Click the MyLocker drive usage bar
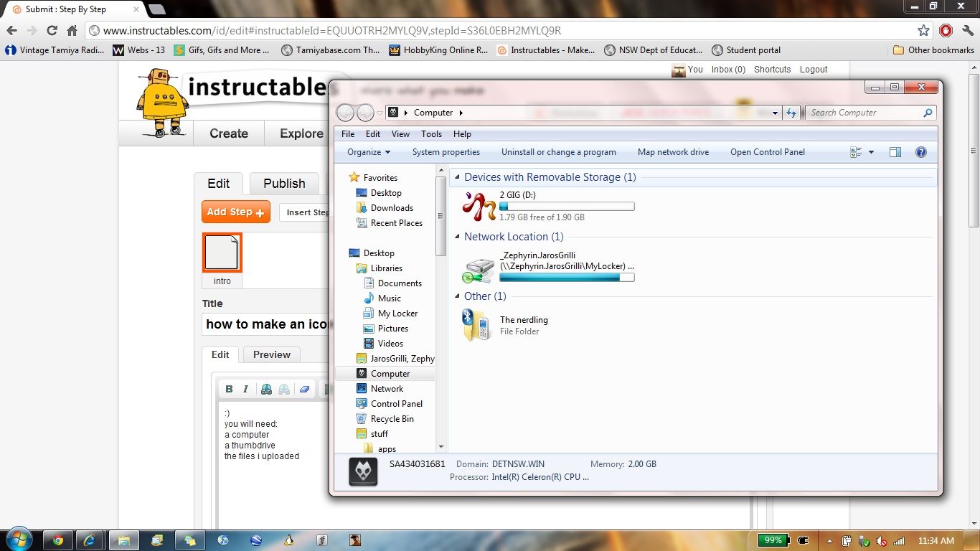The image size is (980, 551). point(567,277)
